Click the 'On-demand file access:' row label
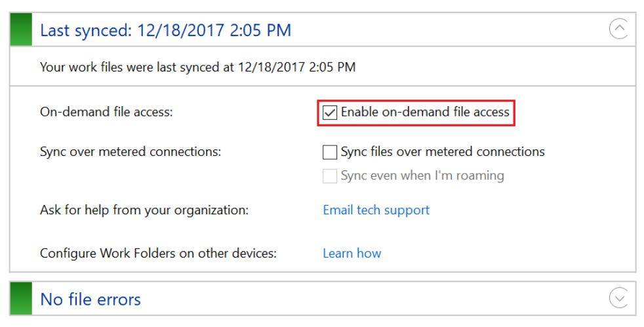 coord(106,112)
